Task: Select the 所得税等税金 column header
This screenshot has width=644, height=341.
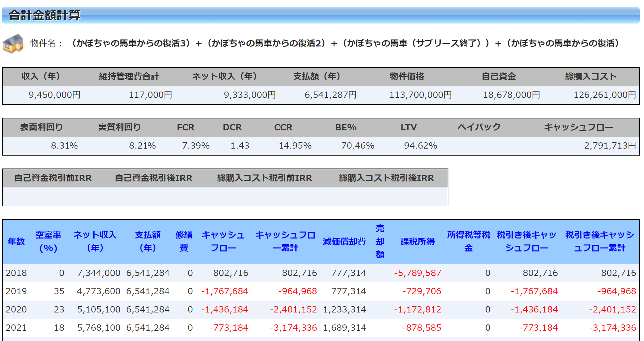Action: pos(468,241)
